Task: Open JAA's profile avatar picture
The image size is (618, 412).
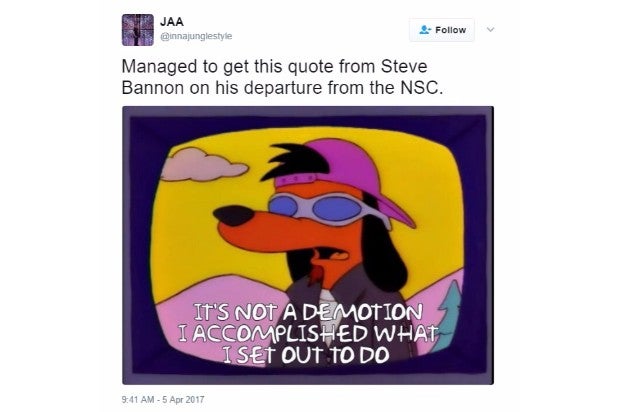Action: (138, 30)
